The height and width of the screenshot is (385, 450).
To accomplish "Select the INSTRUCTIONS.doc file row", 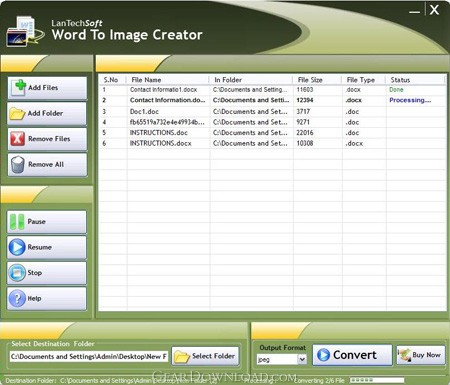I will click(272, 133).
